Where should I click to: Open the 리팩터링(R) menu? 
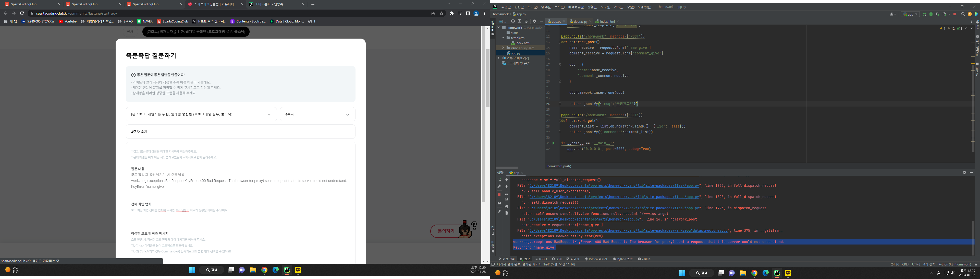tap(576, 7)
